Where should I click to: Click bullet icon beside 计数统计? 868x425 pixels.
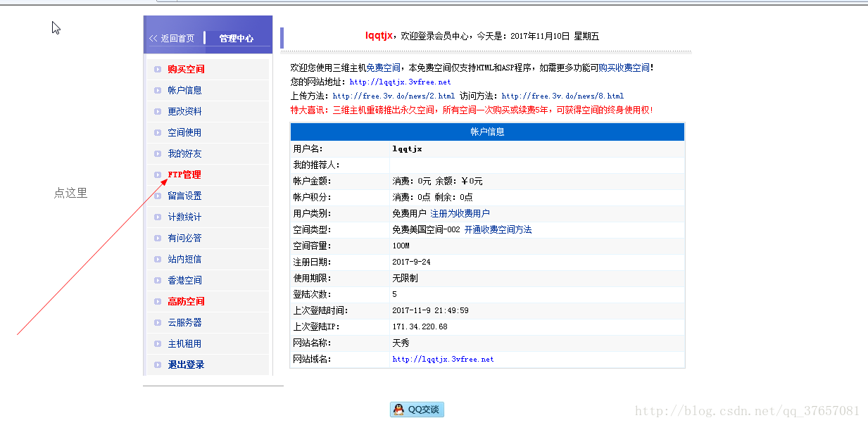pos(158,217)
